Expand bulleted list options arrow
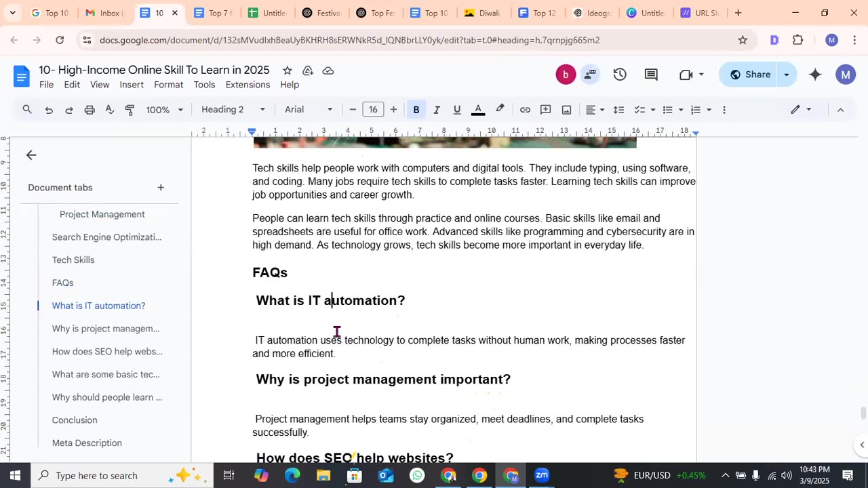 click(x=681, y=110)
